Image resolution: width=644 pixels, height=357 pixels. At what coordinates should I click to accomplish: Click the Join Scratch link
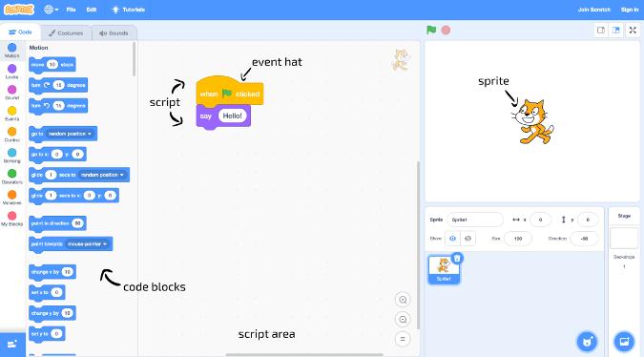point(593,10)
